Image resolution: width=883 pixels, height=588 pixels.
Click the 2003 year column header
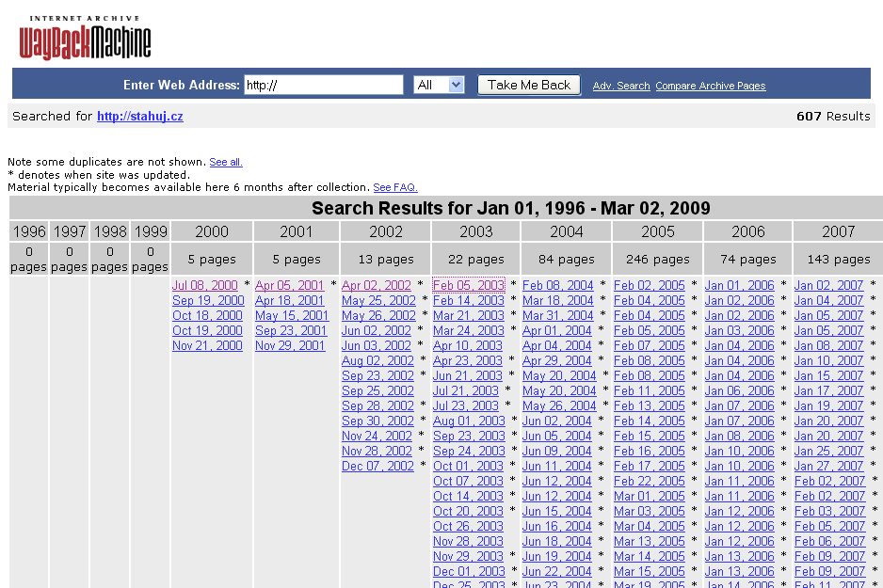tap(475, 231)
